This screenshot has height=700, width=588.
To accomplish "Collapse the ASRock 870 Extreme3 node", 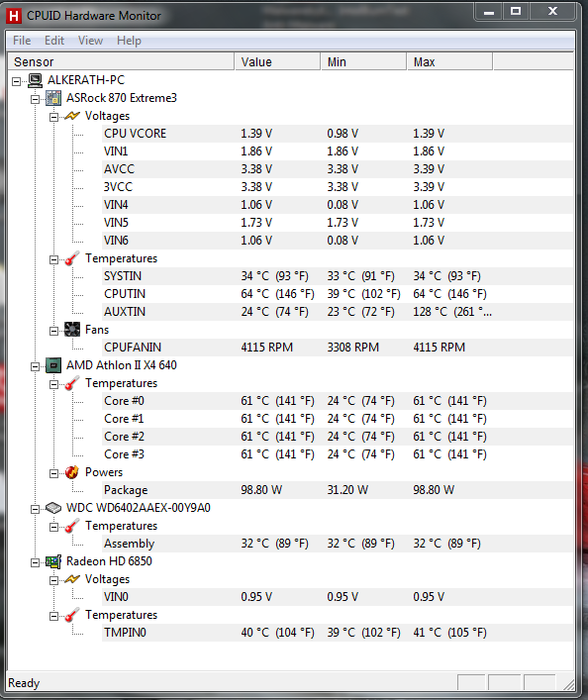I will (x=35, y=99).
